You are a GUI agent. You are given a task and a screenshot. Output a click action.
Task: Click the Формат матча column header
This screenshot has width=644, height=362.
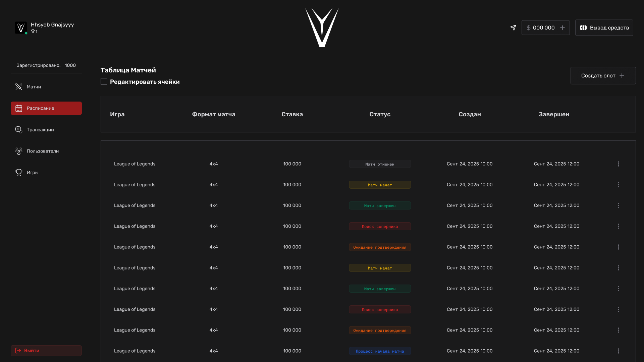click(x=214, y=114)
